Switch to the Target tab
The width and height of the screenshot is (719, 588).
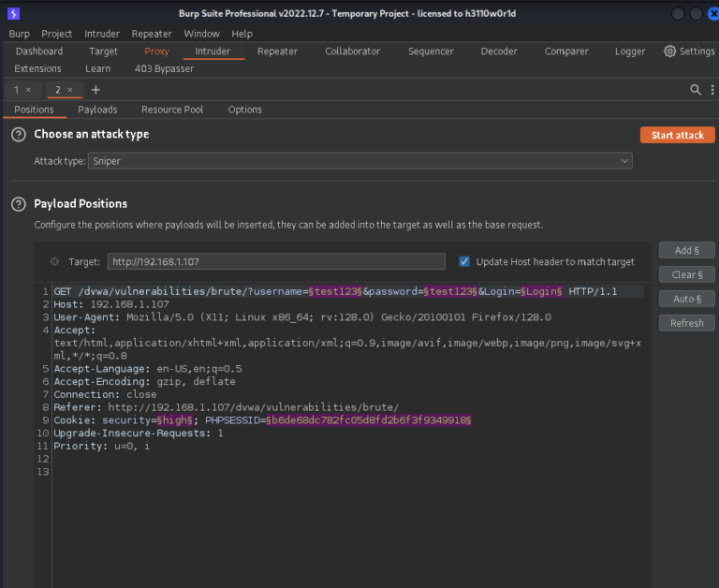[x=104, y=51]
